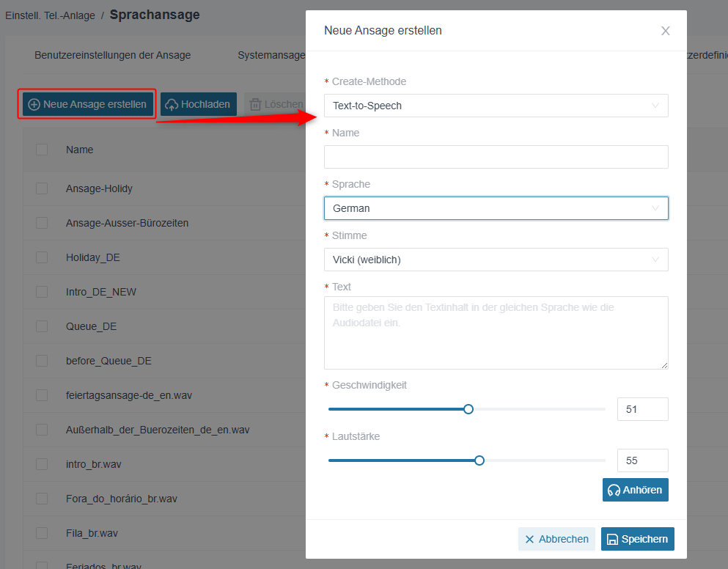Click the Löschen delete button
Viewport: 728px width, 569px height.
tap(276, 104)
